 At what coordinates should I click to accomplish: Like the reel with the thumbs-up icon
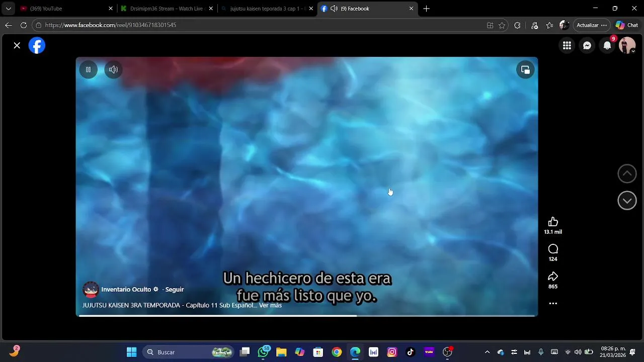point(553,222)
